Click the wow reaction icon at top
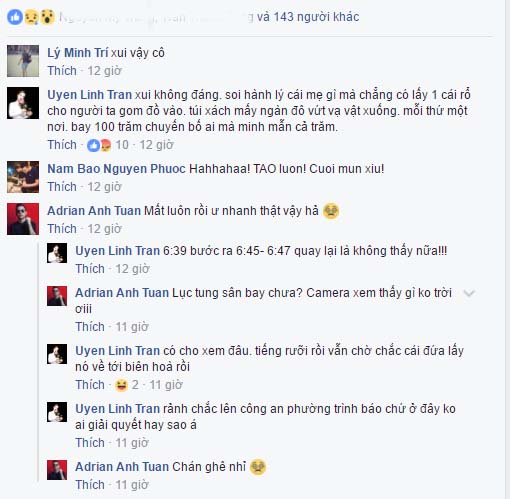This screenshot has width=510, height=499. (x=47, y=17)
